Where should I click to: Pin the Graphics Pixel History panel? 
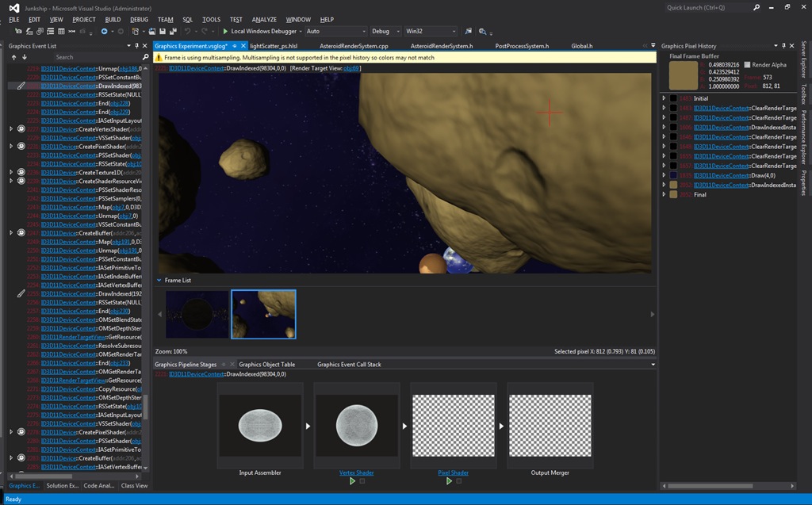(784, 46)
